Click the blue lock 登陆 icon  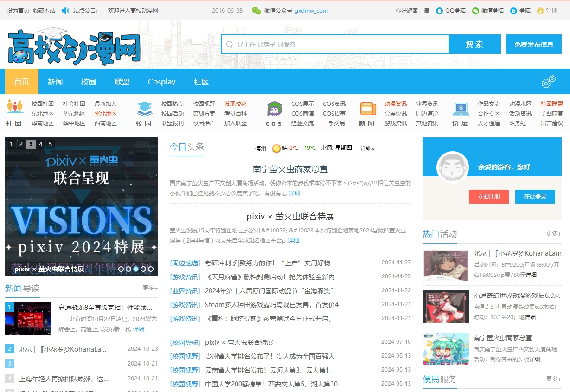pyautogui.click(x=513, y=11)
